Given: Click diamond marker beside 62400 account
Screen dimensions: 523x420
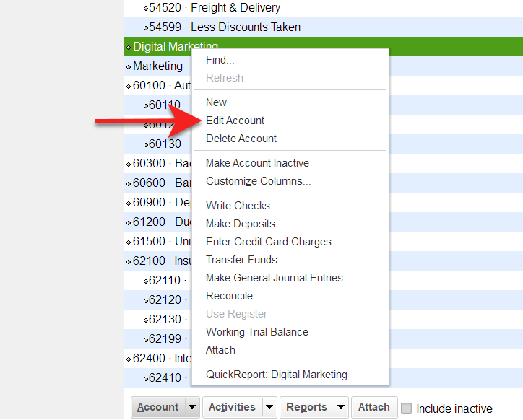Looking at the screenshot, I should click(x=129, y=359).
